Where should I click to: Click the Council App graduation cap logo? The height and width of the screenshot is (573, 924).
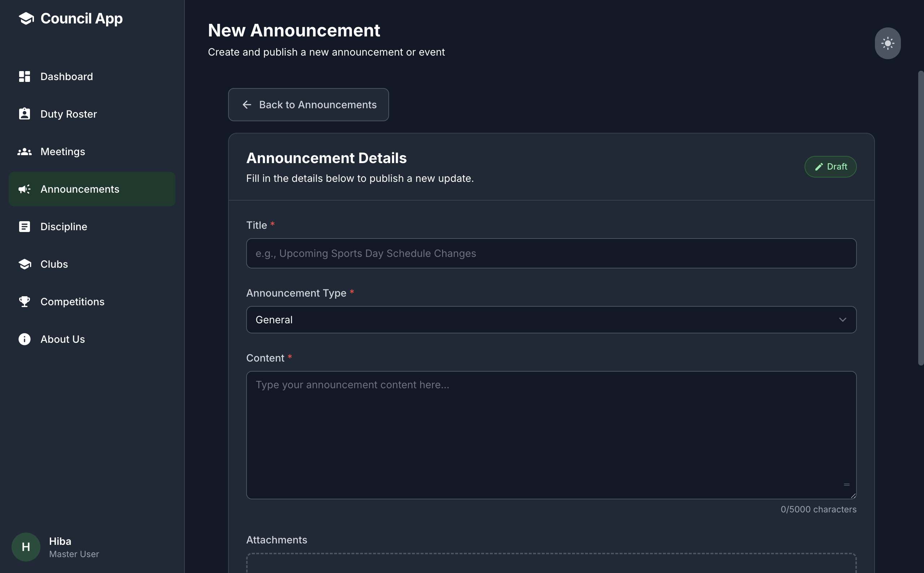26,18
